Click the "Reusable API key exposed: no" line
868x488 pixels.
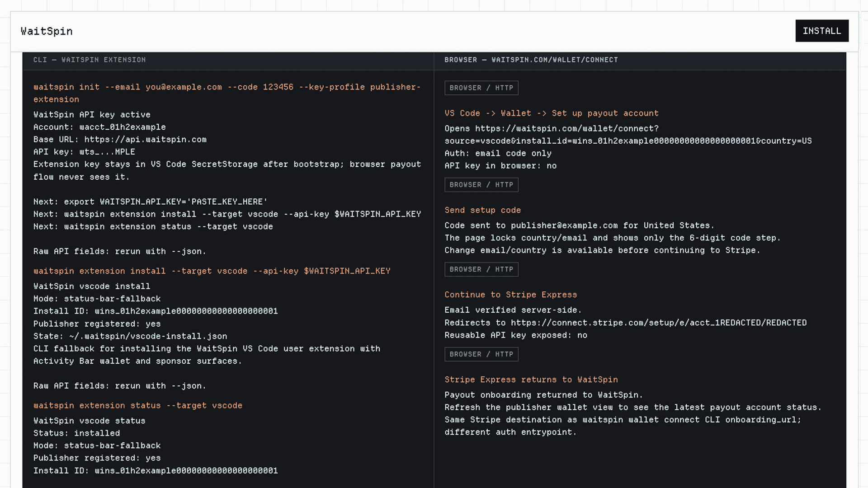(516, 335)
